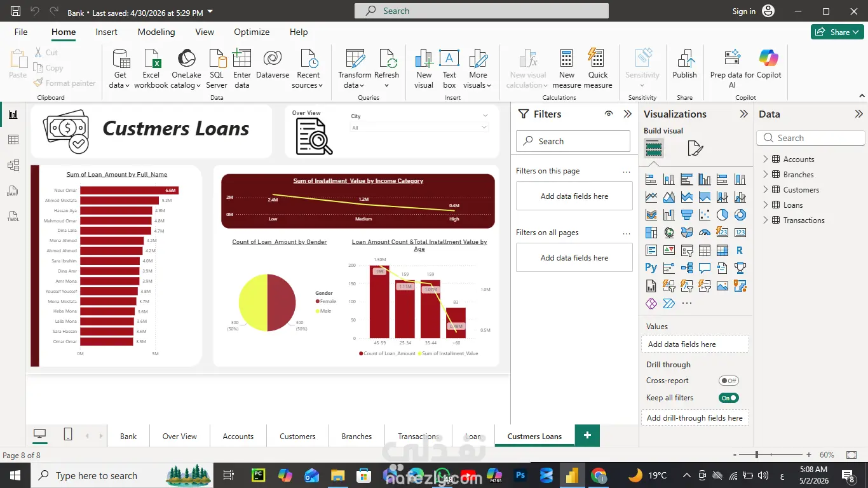The height and width of the screenshot is (488, 868).
Task: Publish the report
Action: click(x=685, y=64)
